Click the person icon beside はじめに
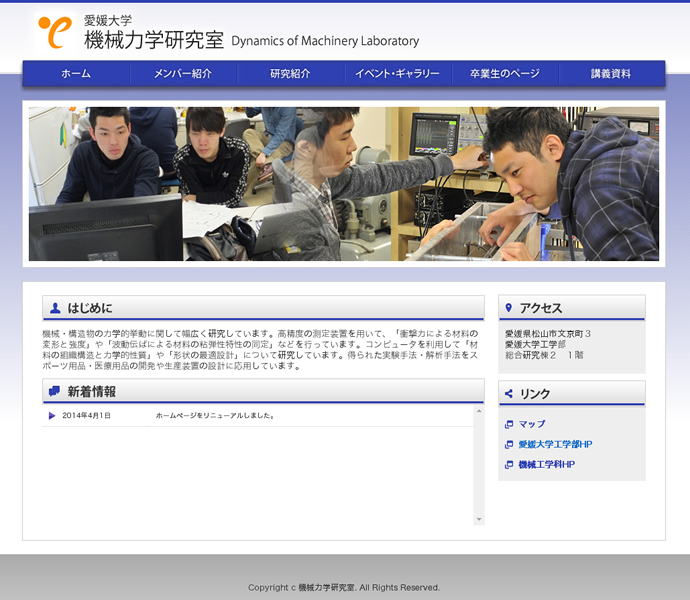 55,308
